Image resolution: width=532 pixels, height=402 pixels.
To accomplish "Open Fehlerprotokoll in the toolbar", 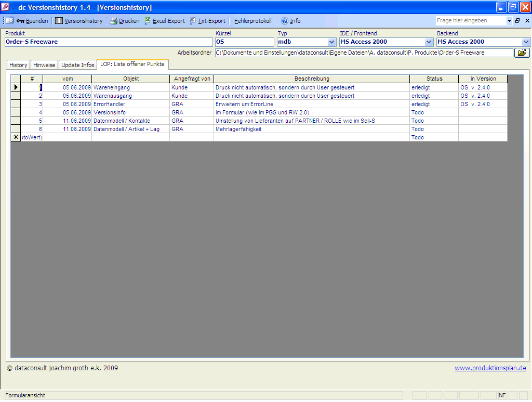I will [x=252, y=21].
